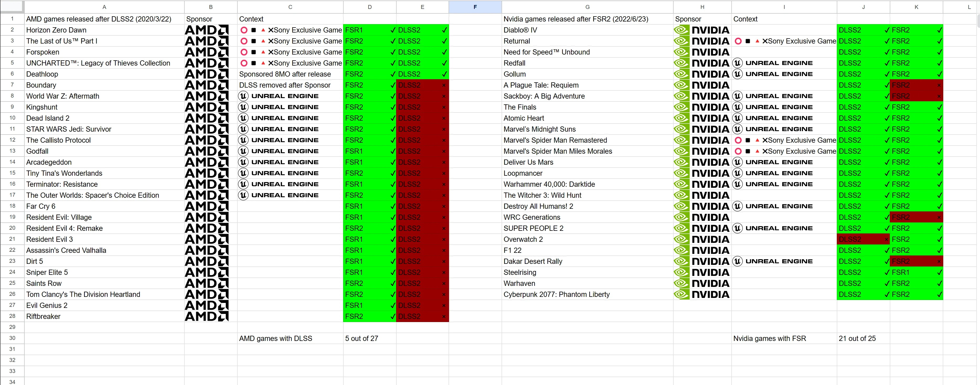Click Unreal Engine logo in Redfall row
Image resolution: width=980 pixels, height=385 pixels.
(773, 63)
